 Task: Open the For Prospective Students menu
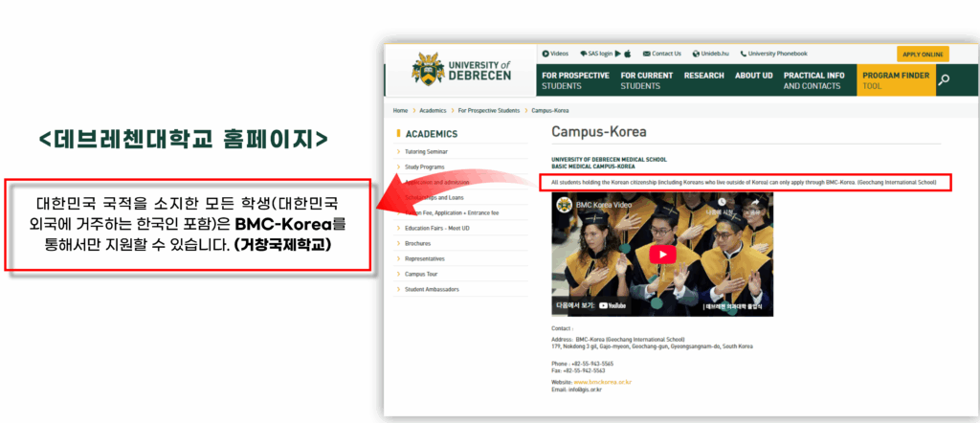pos(574,80)
